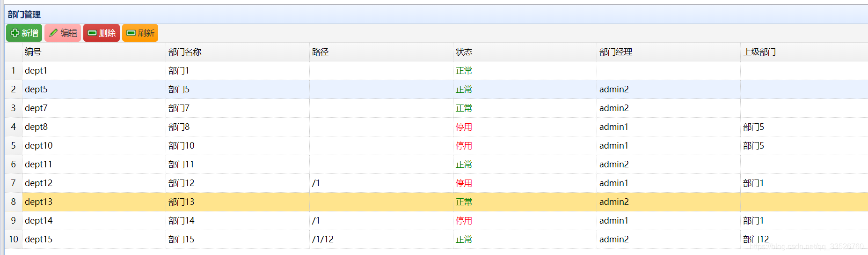The image size is (868, 255).
Task: Click parent 部门1 in dept14 row
Action: [753, 220]
